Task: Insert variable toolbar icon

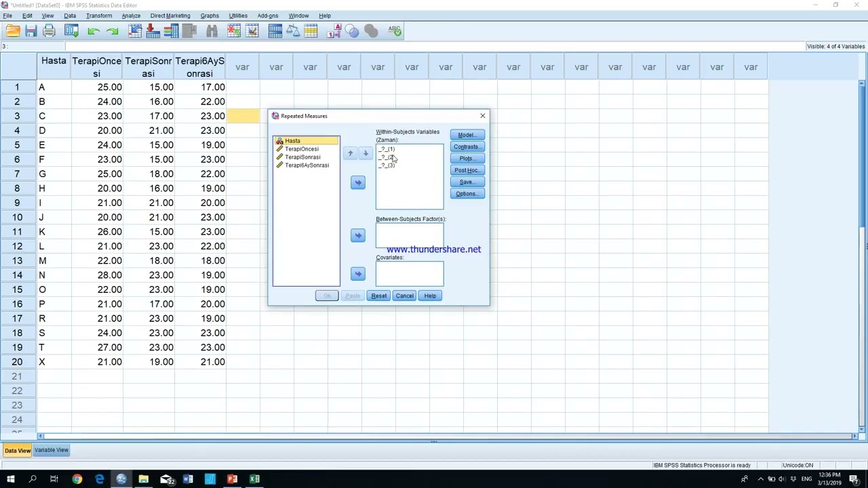Action: (x=252, y=30)
